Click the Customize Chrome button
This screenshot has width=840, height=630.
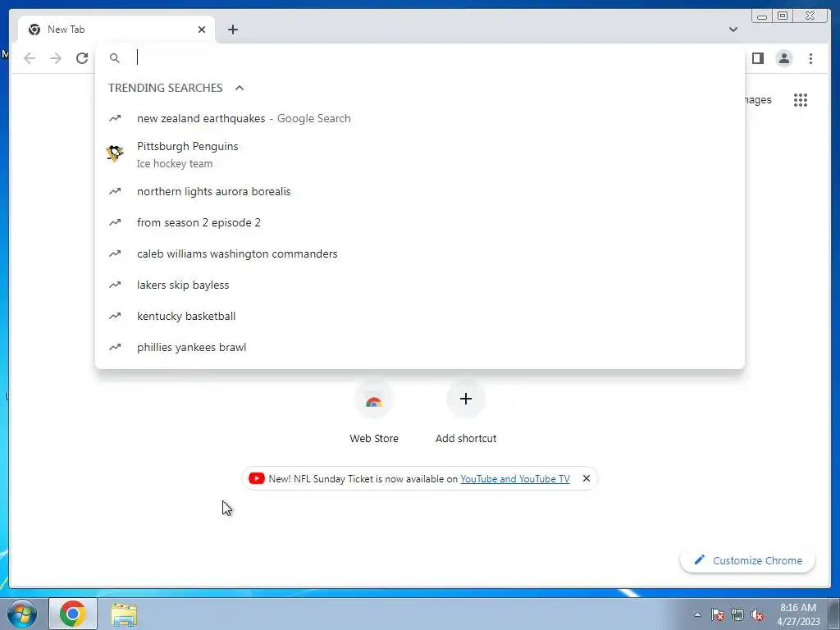(x=747, y=560)
